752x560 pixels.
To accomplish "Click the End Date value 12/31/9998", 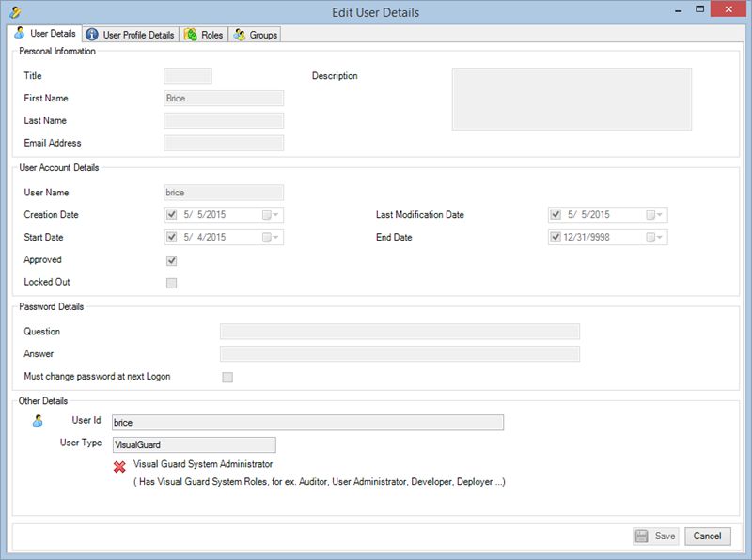I will click(587, 238).
